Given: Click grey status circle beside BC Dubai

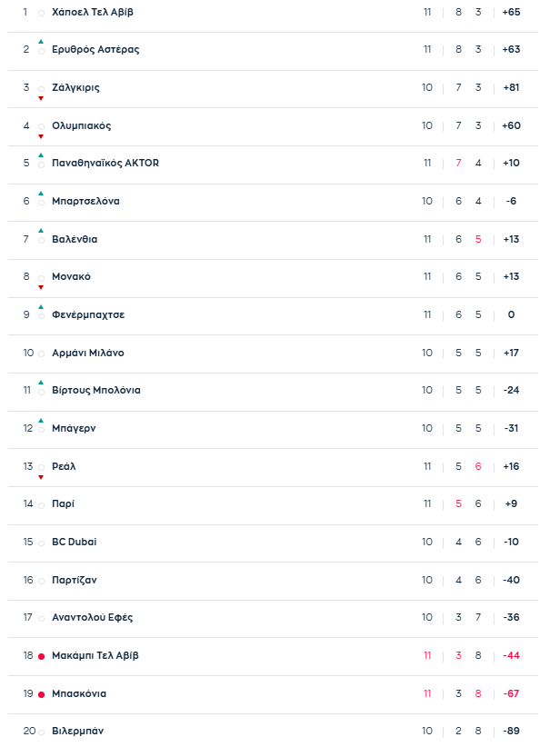Looking at the screenshot, I should tap(41, 543).
